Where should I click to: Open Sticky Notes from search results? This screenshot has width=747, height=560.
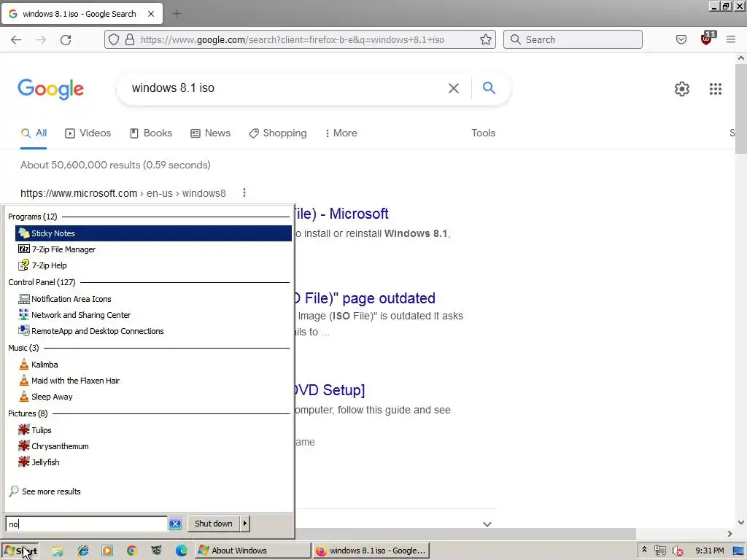[x=153, y=233]
